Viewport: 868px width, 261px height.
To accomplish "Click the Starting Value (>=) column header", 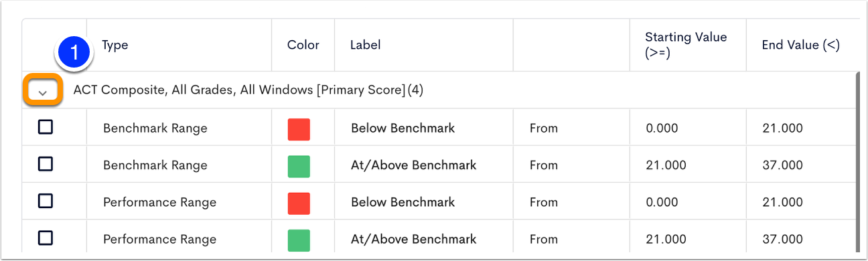I will pos(686,45).
